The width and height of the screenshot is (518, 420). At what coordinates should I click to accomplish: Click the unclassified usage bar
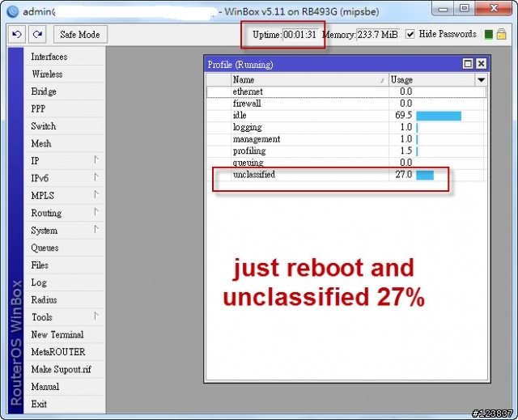425,175
